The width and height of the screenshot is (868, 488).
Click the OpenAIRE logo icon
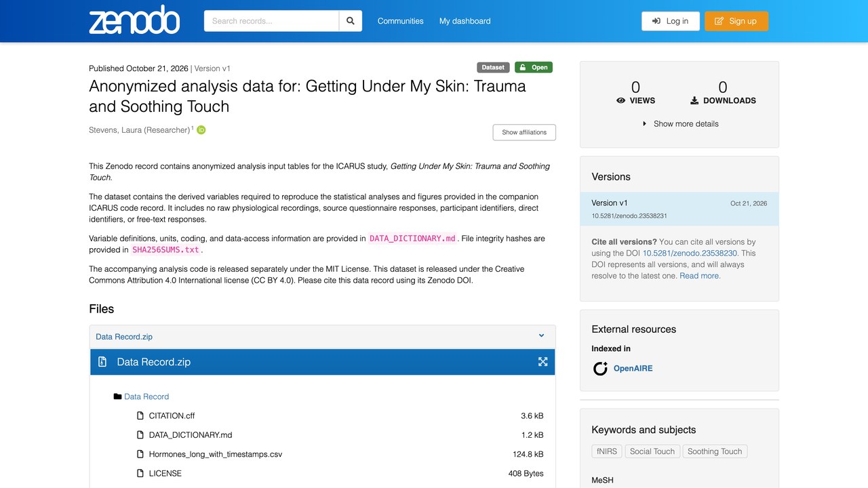600,369
